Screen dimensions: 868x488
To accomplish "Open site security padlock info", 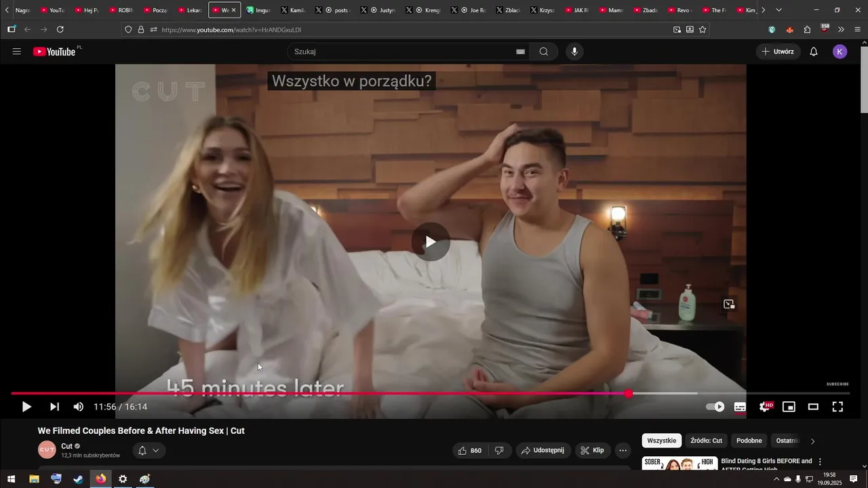I will (141, 30).
